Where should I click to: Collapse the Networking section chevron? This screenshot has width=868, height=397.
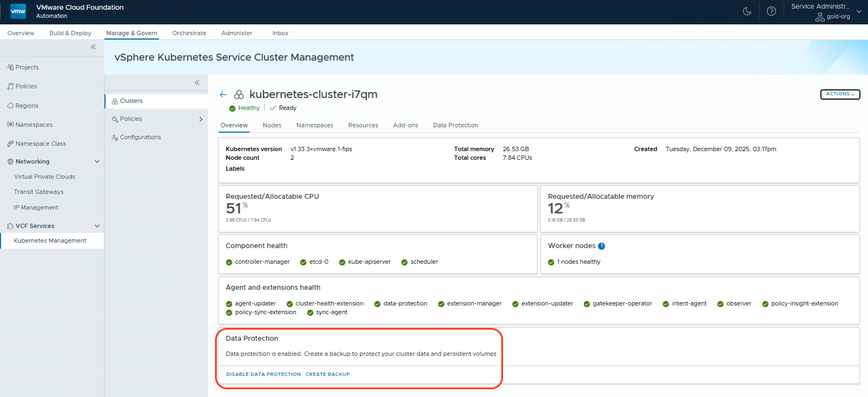(97, 161)
